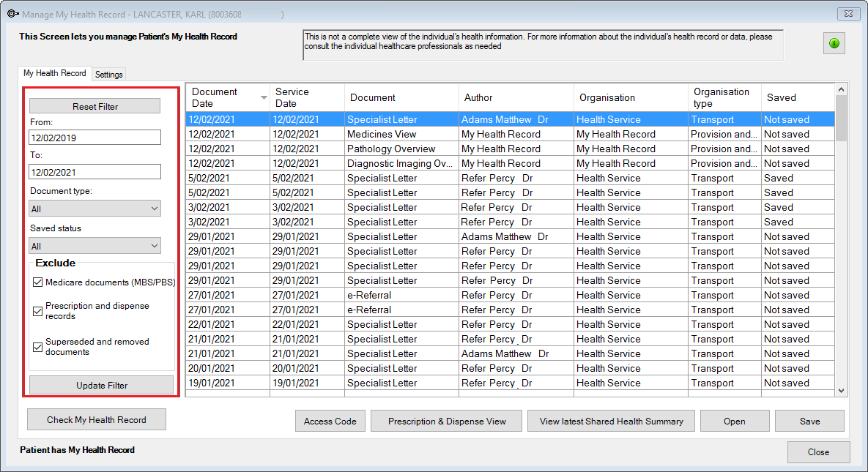Close the window using title bar X
The image size is (868, 472).
point(848,14)
